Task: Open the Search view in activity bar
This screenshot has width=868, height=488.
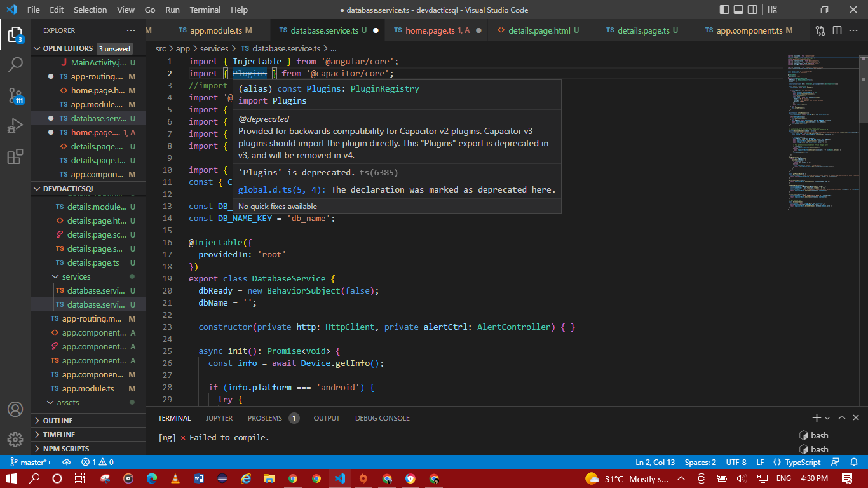Action: pos(15,64)
